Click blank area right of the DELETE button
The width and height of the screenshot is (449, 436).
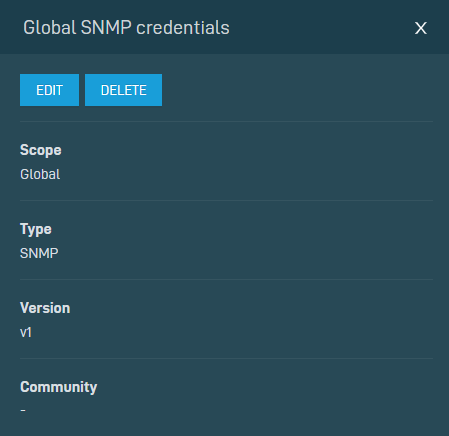tap(297, 90)
